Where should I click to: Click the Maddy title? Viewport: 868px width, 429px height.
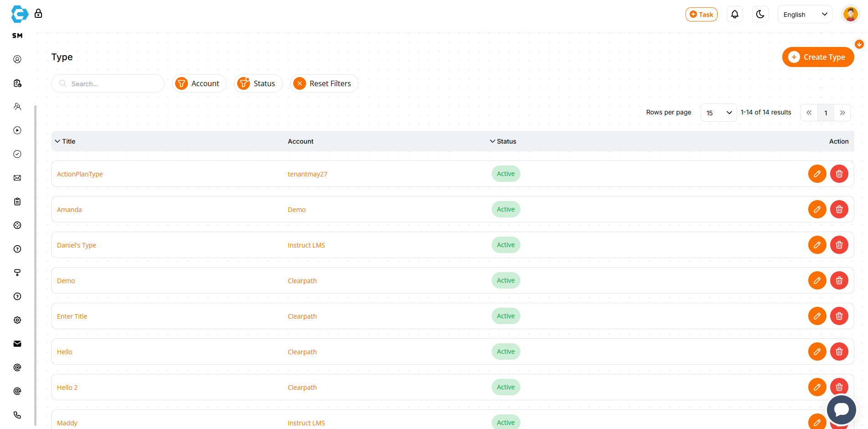[x=67, y=423]
